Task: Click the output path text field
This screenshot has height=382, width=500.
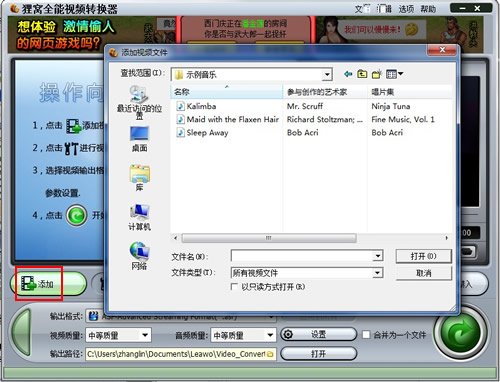Action: pyautogui.click(x=177, y=354)
